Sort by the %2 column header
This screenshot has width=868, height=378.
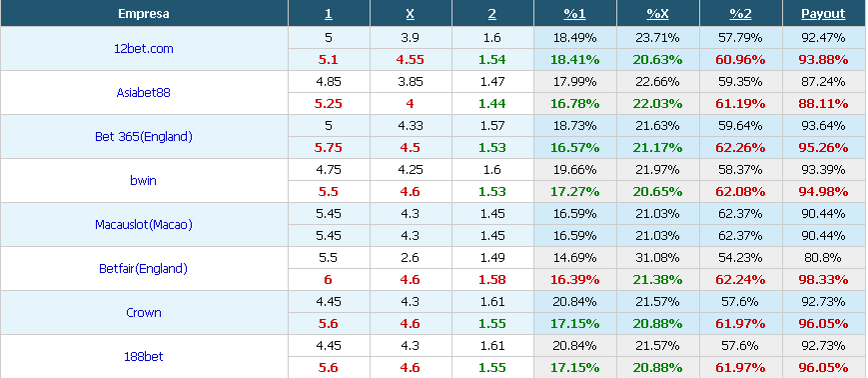click(x=740, y=14)
